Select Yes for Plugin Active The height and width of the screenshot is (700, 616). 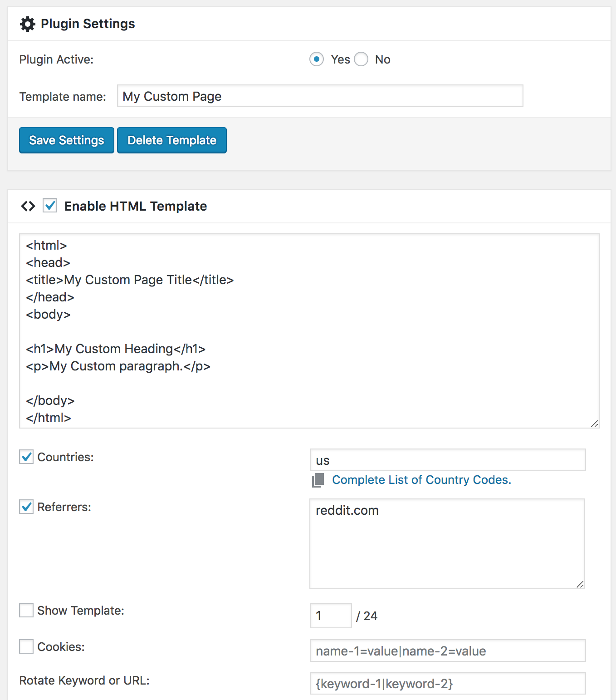(x=317, y=59)
